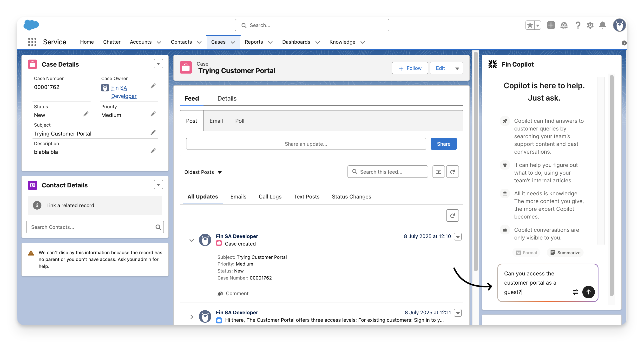This screenshot has width=644, height=342.
Task: Select the Status Changes feed tab
Action: [x=351, y=197]
